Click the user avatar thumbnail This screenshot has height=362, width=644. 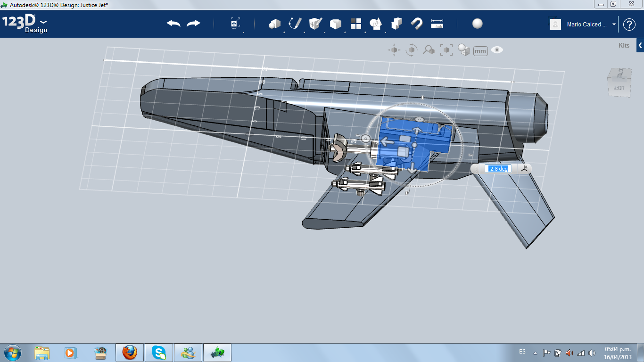(555, 24)
